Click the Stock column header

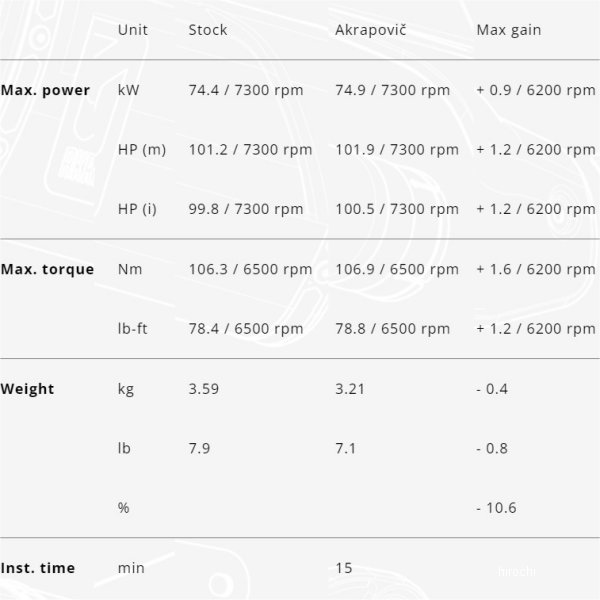click(x=208, y=30)
